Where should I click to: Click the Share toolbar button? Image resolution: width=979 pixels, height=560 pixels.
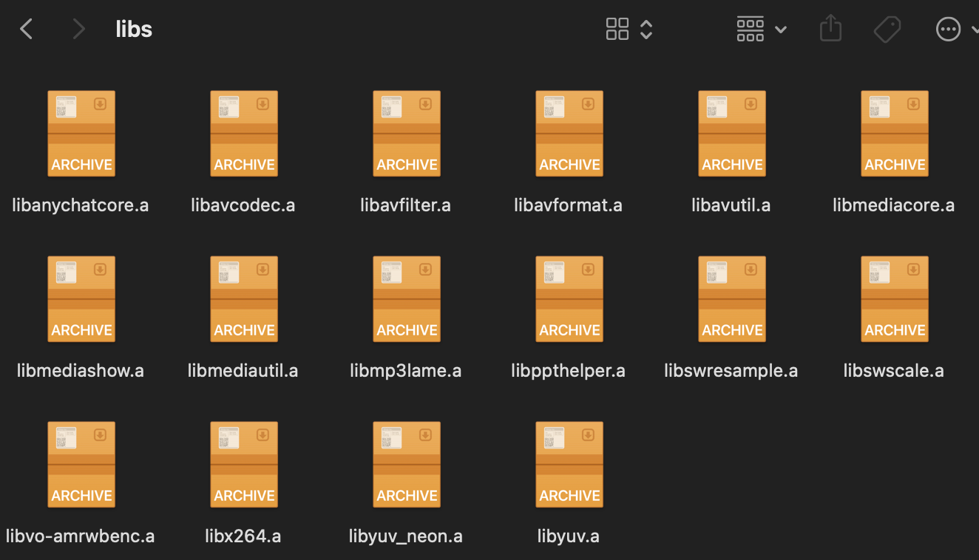point(830,30)
